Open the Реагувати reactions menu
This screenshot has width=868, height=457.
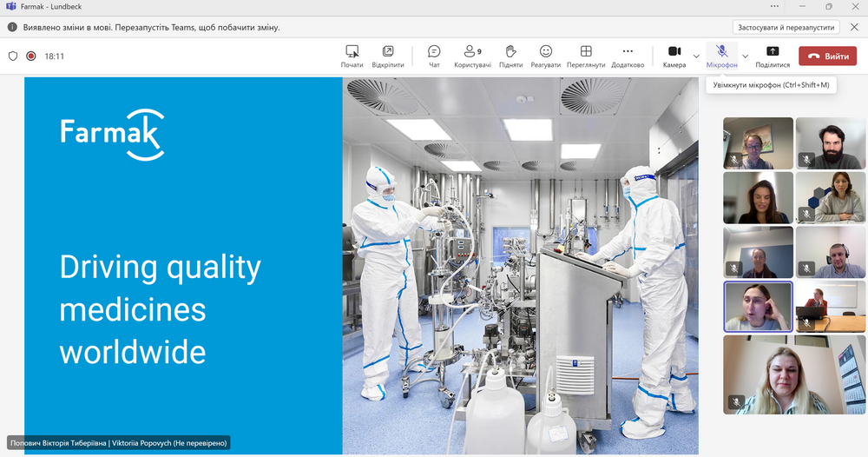pos(545,56)
